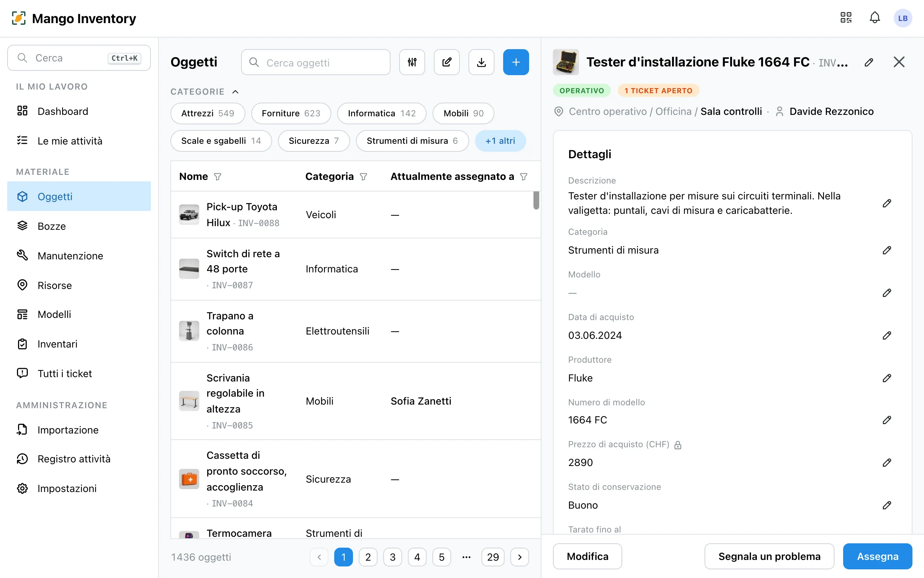Edit the Categoria field value
The height and width of the screenshot is (578, 924).
[886, 250]
